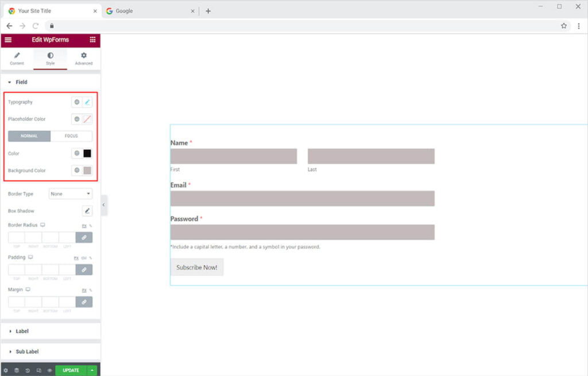Viewport: 588px width, 376px height.
Task: Open Responsive Mode from the bottom bar
Action: [x=38, y=370]
